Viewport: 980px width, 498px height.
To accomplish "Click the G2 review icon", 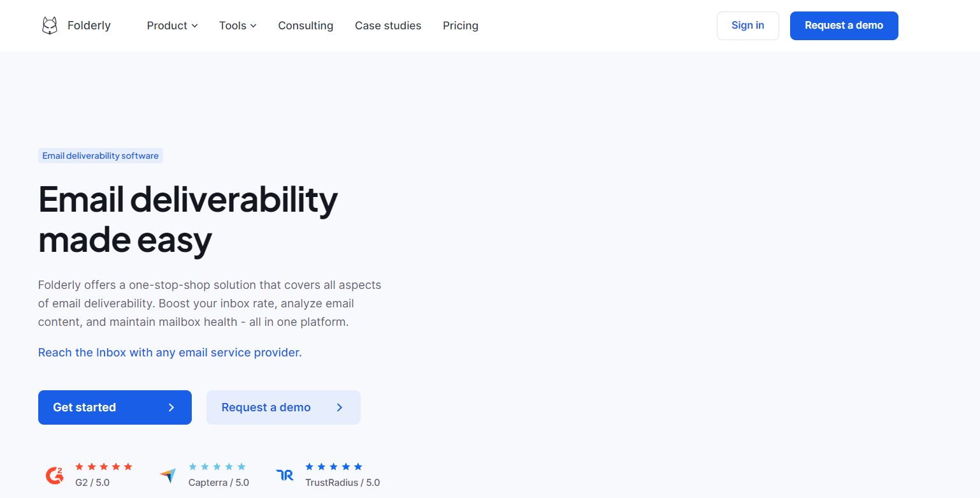I will (55, 474).
